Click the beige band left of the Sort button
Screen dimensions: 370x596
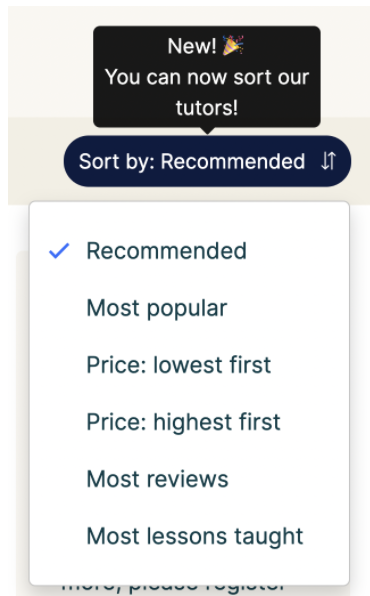coord(35,161)
